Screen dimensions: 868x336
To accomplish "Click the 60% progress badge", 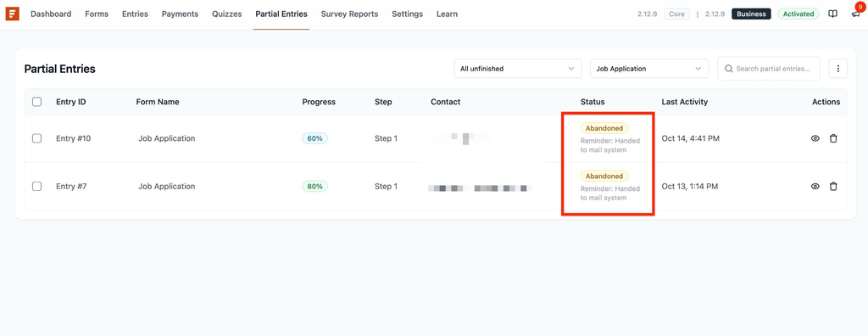I will point(315,138).
